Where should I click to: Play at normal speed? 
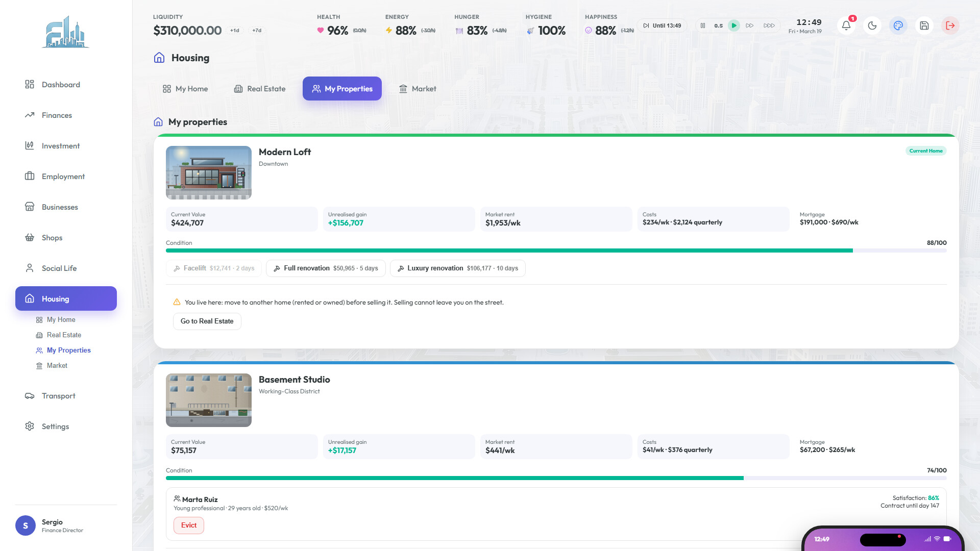734,26
